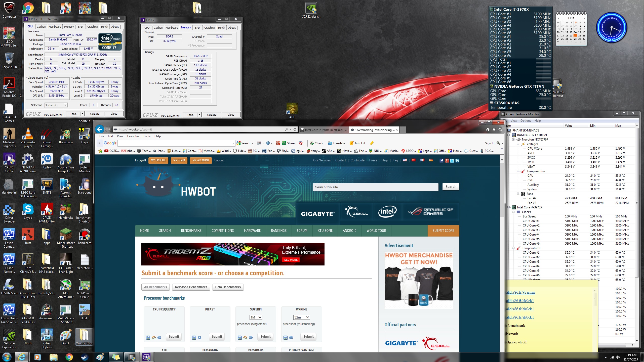Launch MSI Afterburner desktop shortcut
Screen dimensions: 644x362
point(66,288)
